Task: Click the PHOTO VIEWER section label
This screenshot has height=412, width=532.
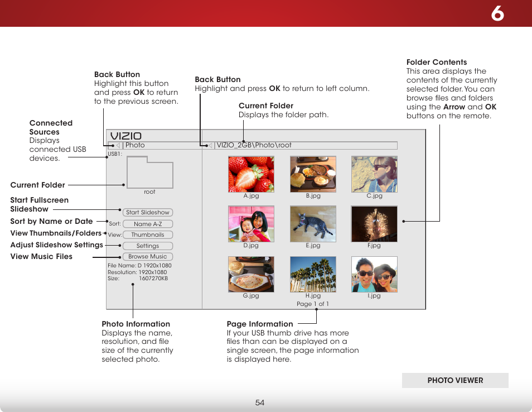Action: pos(455,380)
